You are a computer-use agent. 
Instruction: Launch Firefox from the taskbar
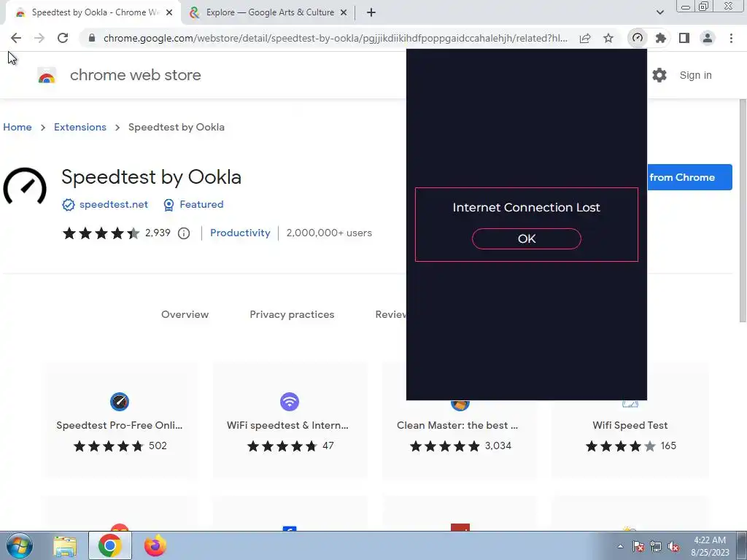coord(155,545)
